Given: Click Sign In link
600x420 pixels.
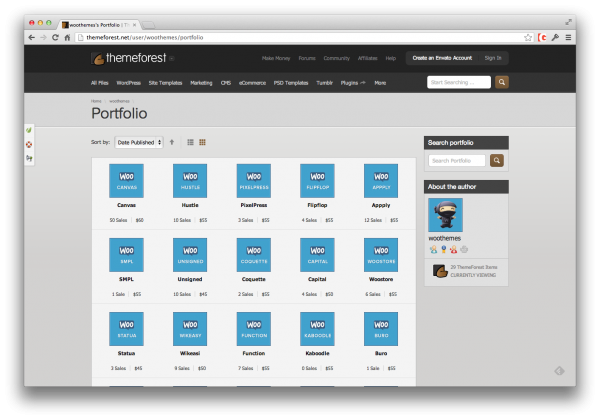Looking at the screenshot, I should point(493,58).
